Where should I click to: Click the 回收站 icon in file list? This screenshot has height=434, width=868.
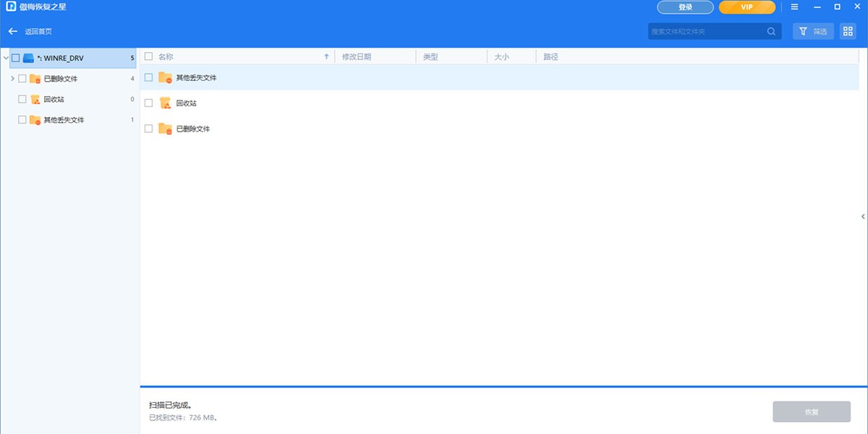(165, 103)
